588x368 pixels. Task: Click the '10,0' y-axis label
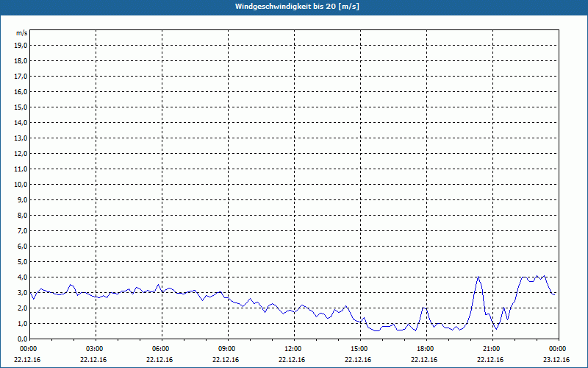tap(21, 185)
